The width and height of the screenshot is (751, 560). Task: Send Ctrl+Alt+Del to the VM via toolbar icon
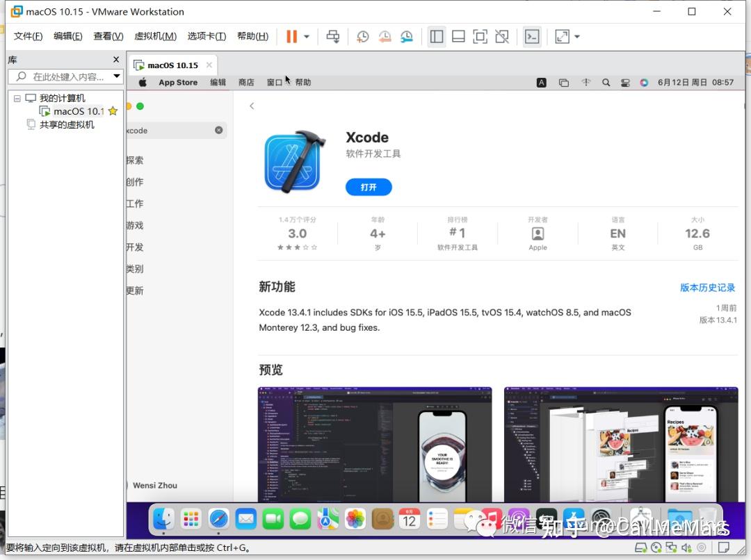(x=333, y=36)
